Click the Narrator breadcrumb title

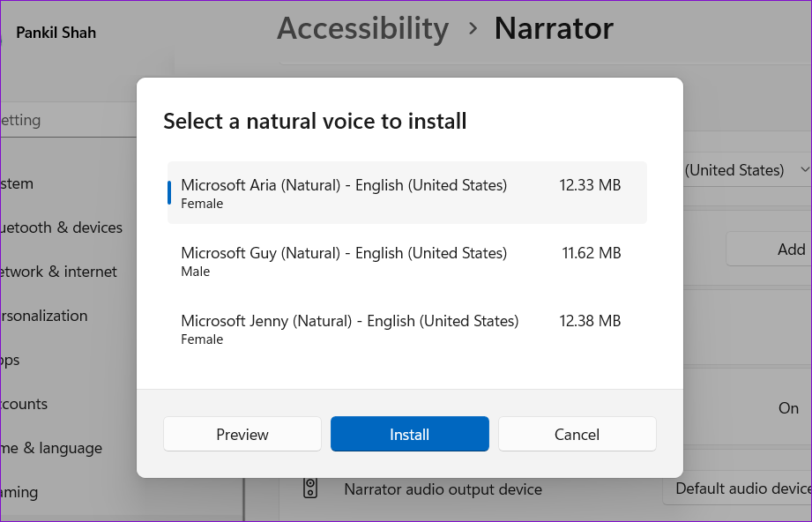pos(554,28)
